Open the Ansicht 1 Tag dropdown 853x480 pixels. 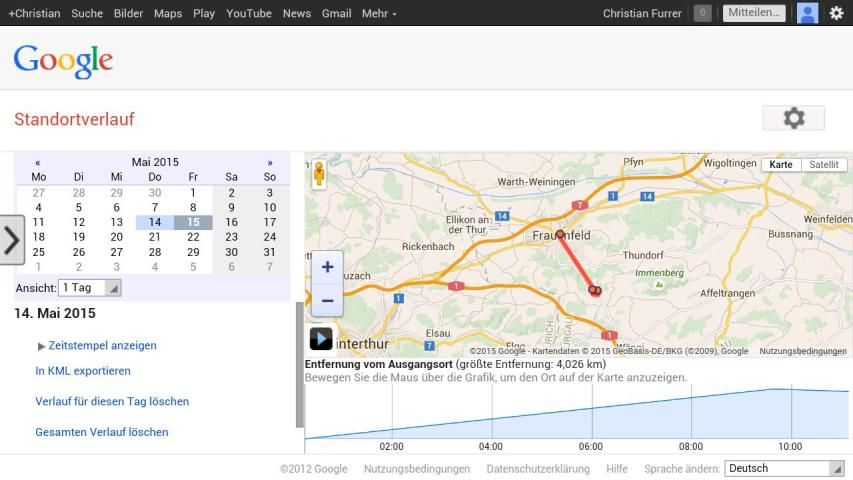[x=90, y=288]
